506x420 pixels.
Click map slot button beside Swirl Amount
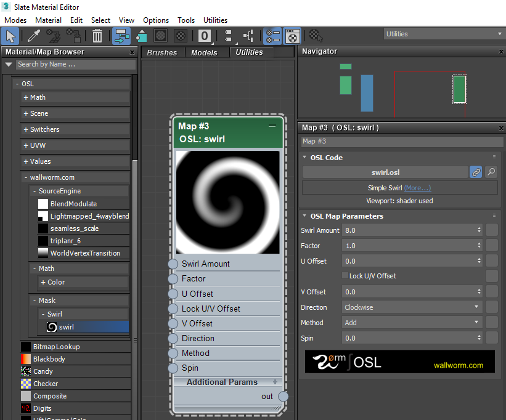point(492,230)
